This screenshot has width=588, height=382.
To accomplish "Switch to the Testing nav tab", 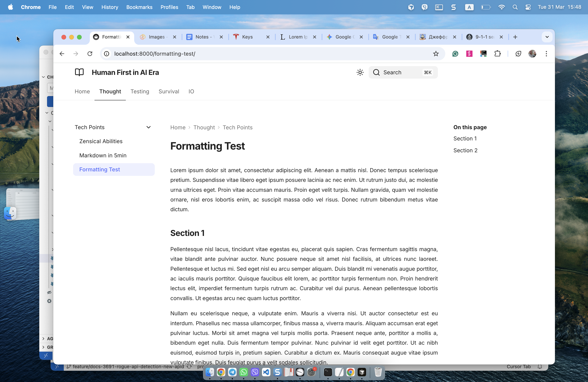I will 140,91.
